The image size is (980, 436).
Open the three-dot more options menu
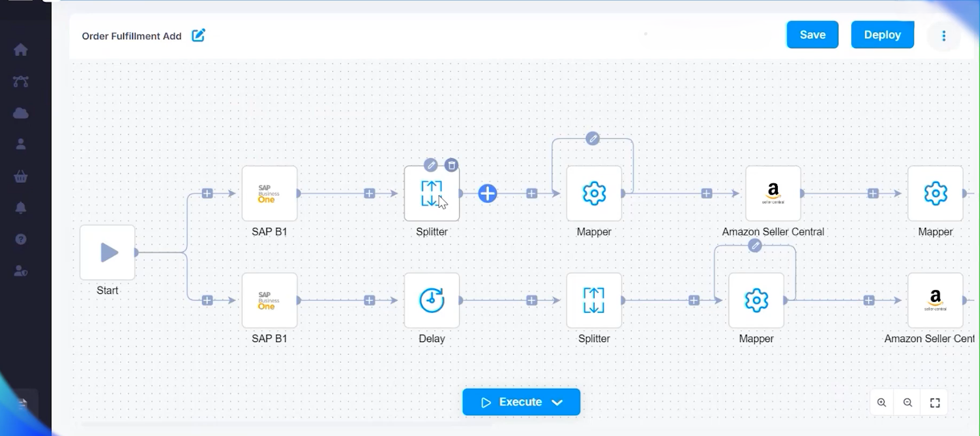pyautogui.click(x=944, y=36)
